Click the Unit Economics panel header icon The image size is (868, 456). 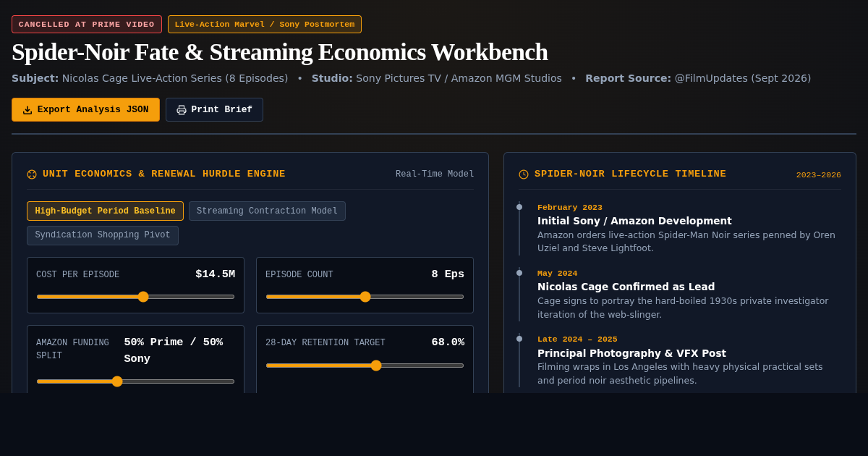coord(32,174)
